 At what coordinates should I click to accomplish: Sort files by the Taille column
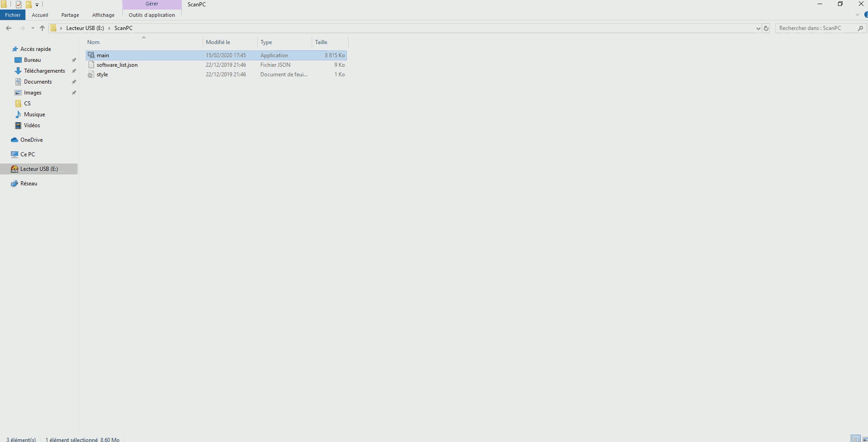point(321,42)
